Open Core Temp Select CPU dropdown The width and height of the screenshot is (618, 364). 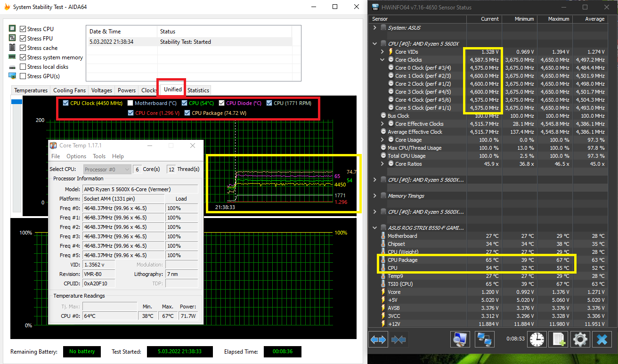click(x=107, y=169)
